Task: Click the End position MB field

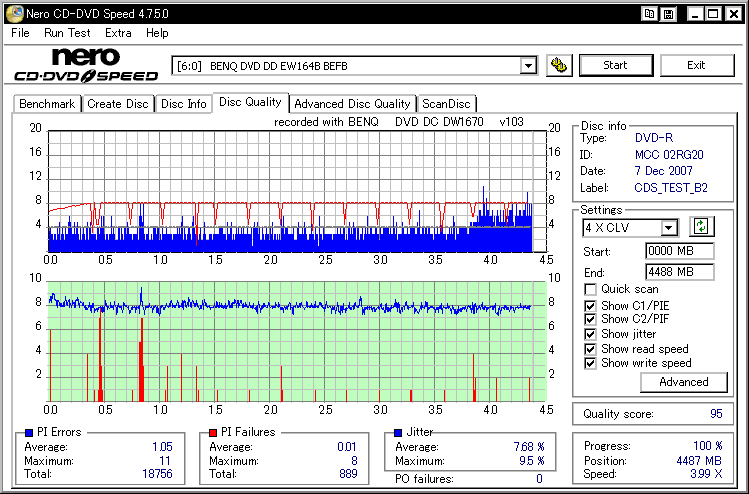Action: click(x=679, y=271)
